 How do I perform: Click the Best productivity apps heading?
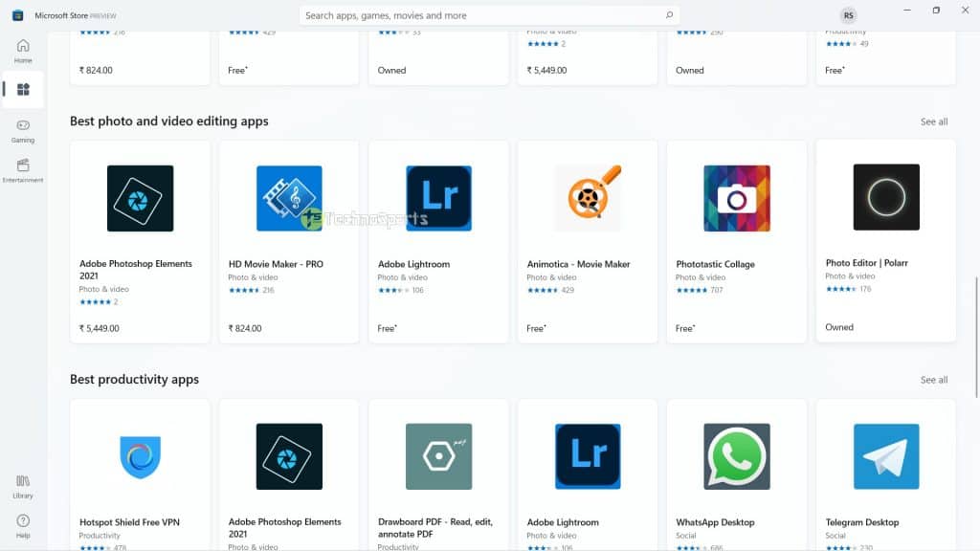click(134, 379)
